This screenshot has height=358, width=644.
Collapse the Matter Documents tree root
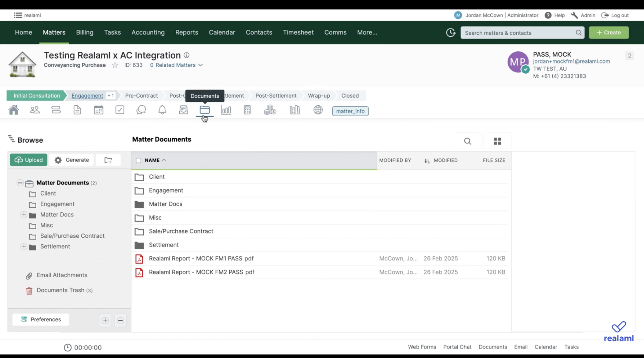pos(20,183)
